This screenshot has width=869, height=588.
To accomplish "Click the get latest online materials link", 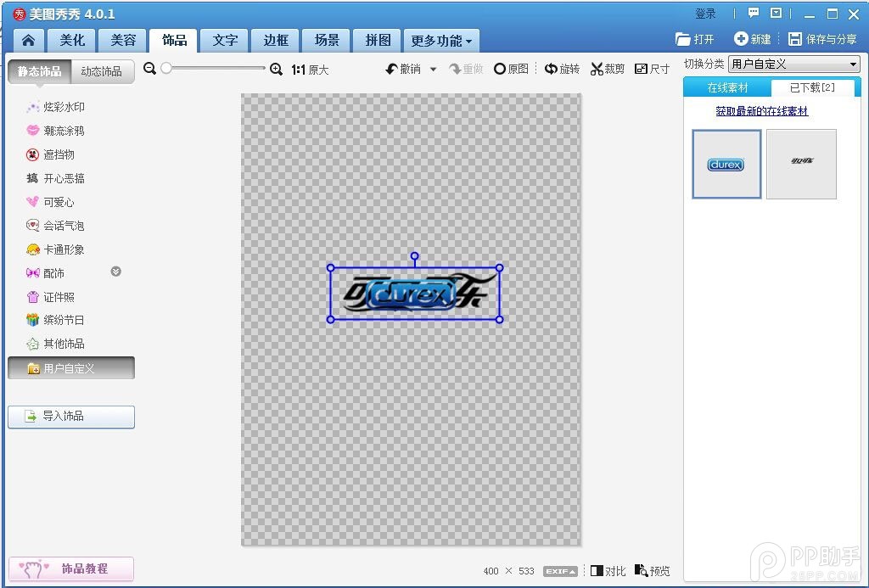I will coord(761,111).
